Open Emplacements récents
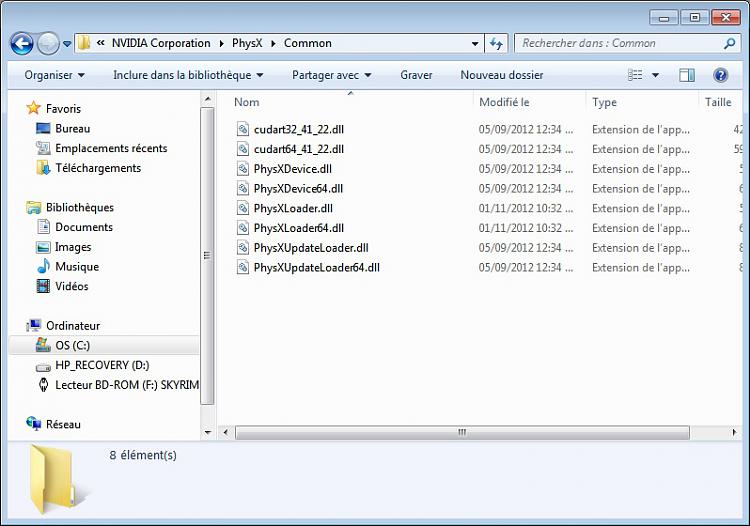The image size is (750, 526). pos(111,148)
